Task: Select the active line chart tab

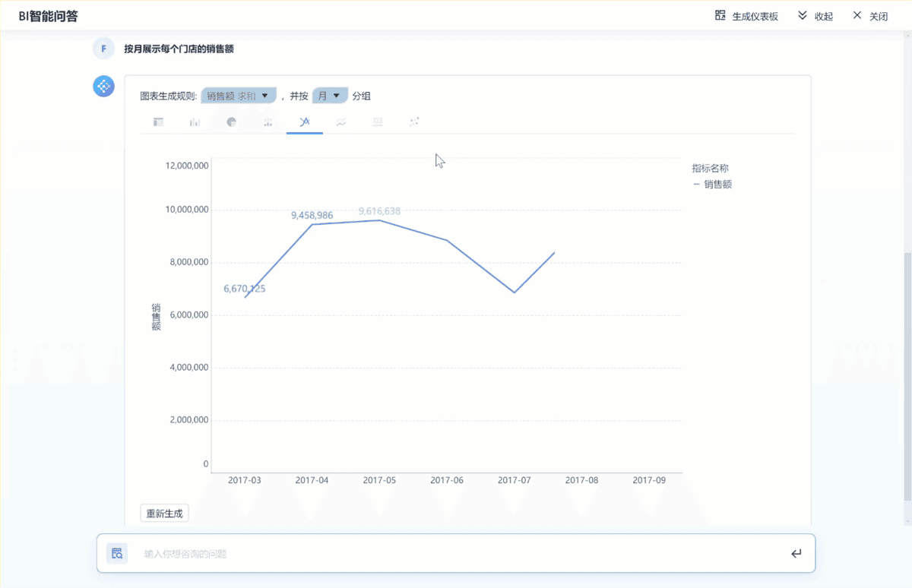Action: (305, 122)
